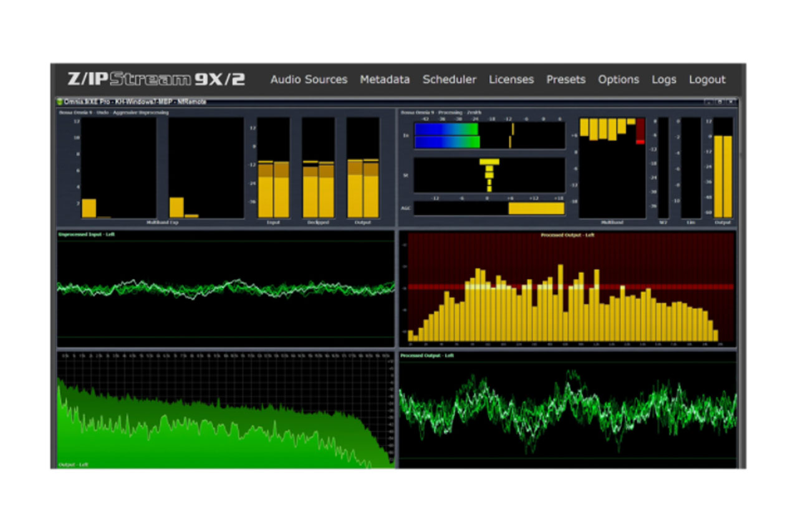This screenshot has width=798, height=532.
Task: Go to the Metadata page
Action: 385,80
